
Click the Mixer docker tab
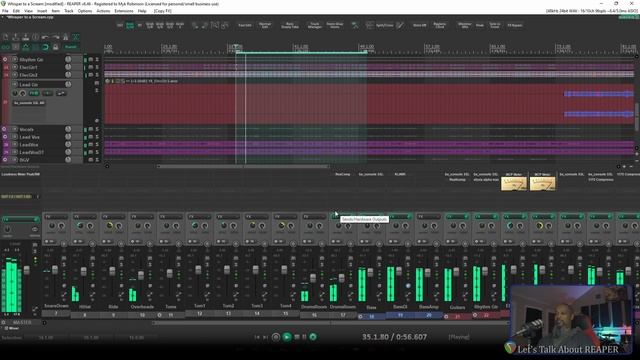(11, 328)
